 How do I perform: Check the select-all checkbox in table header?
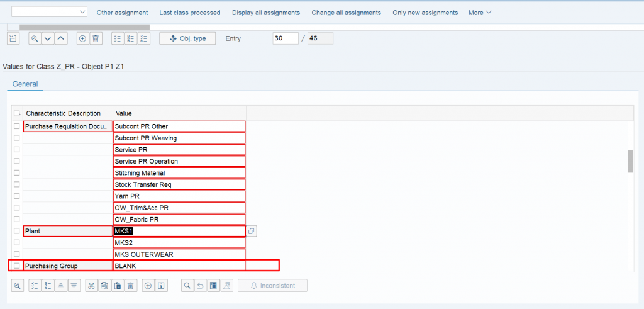(16, 113)
